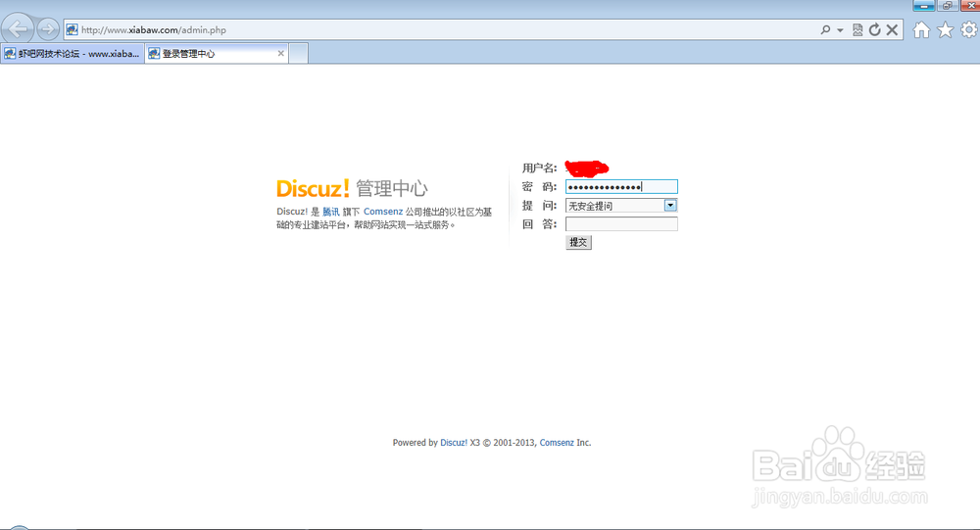Screen dimensions: 980x530
Task: Open the search magnifier in the address bar
Action: [x=825, y=29]
